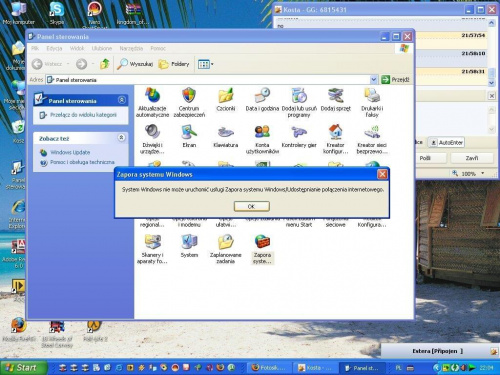The image size is (500, 375).
Task: Open Kreator sieci bezprzewodowej icon
Action: click(x=372, y=139)
